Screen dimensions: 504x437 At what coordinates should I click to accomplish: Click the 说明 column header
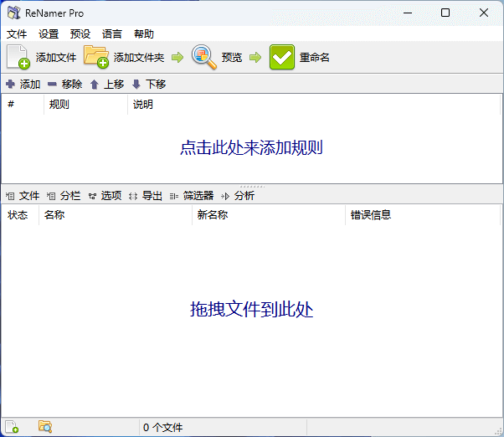(314, 104)
